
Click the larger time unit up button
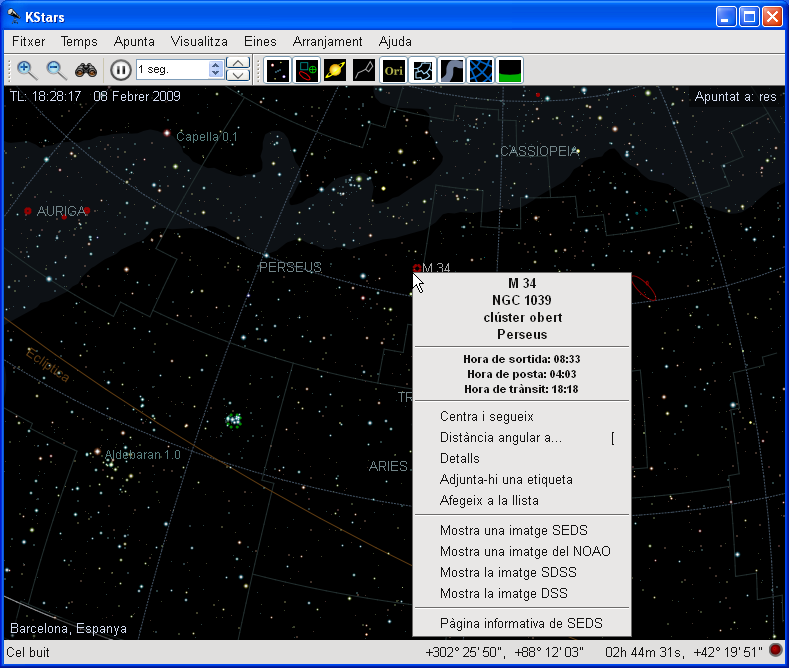click(238, 63)
